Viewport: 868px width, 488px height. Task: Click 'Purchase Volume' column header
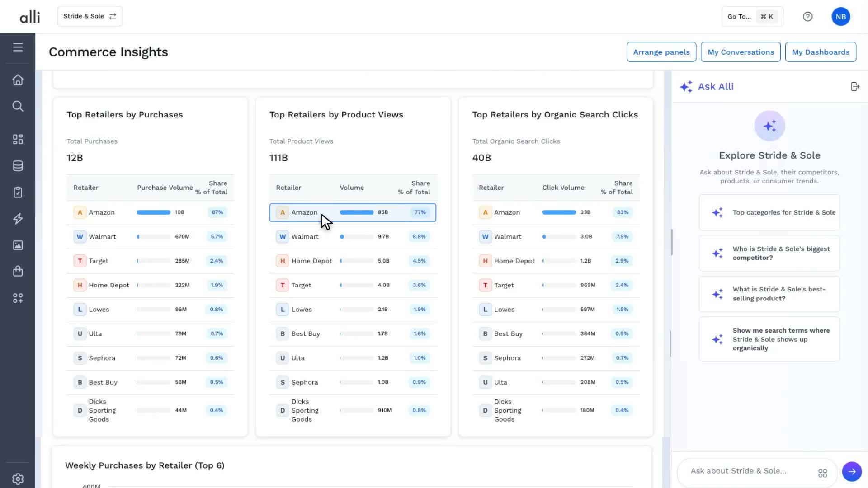pos(165,188)
